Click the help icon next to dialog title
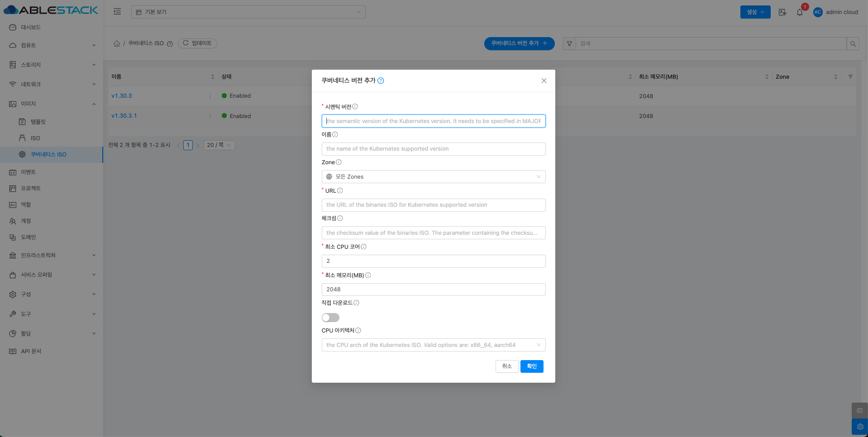Image resolution: width=868 pixels, height=437 pixels. click(x=381, y=81)
